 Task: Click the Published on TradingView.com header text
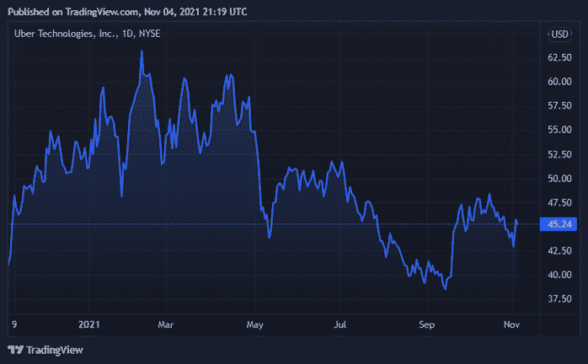pyautogui.click(x=127, y=12)
